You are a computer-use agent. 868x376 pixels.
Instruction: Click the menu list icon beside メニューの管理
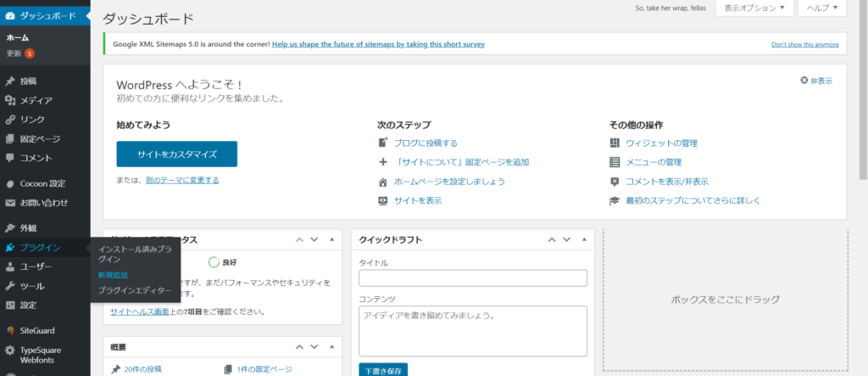pyautogui.click(x=614, y=162)
